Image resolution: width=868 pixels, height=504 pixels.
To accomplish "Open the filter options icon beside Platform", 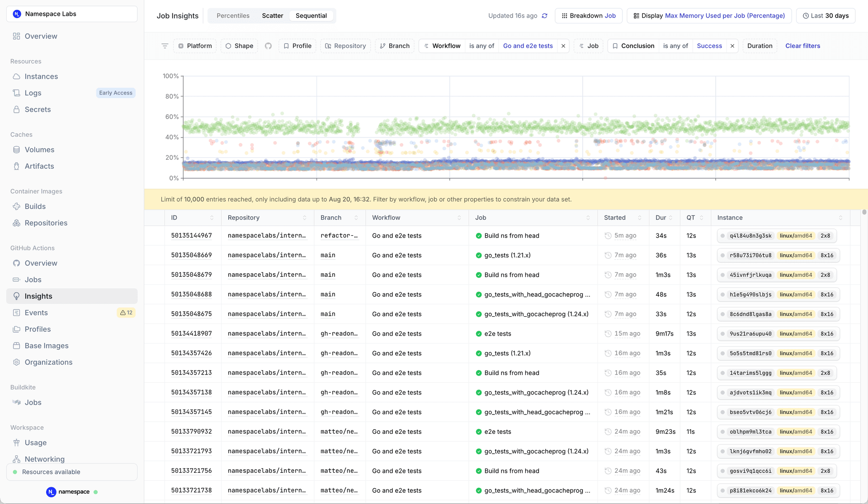I will tap(165, 46).
